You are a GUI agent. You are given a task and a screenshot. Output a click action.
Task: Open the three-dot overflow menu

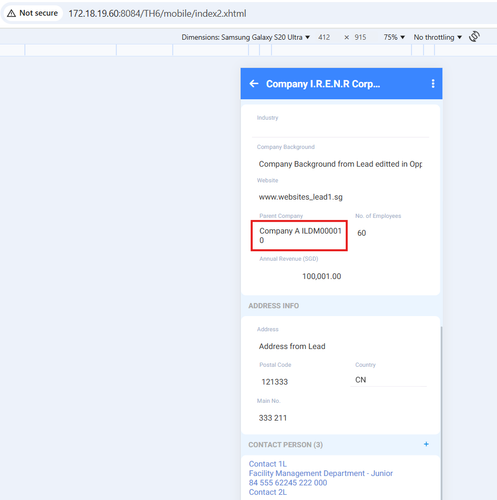(x=433, y=84)
